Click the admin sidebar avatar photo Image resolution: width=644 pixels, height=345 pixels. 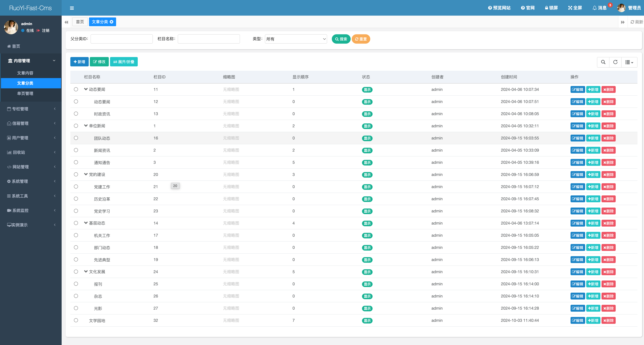point(11,27)
